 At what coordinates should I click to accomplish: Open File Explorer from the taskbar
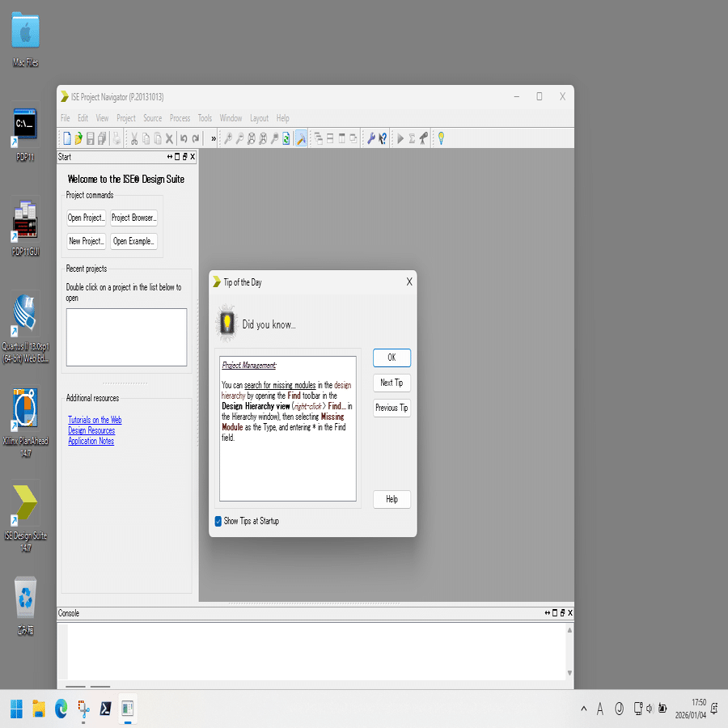(39, 709)
